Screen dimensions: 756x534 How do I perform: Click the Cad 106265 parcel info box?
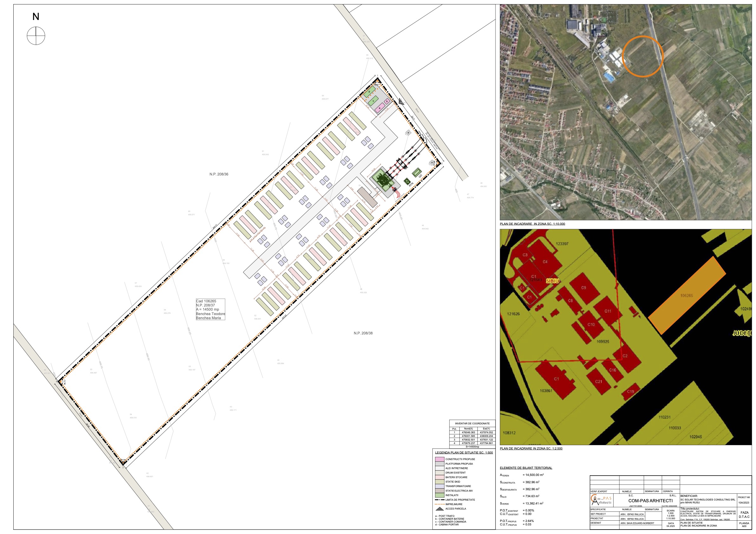pyautogui.click(x=210, y=309)
